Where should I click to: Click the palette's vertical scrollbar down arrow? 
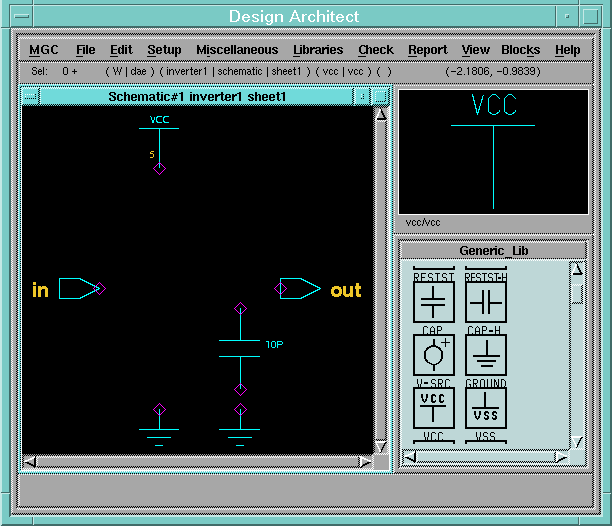(x=577, y=441)
